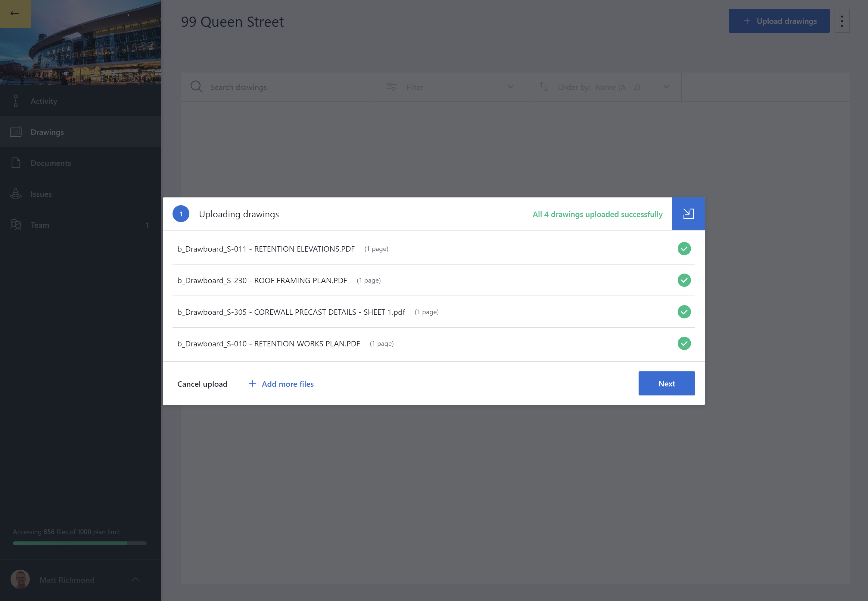This screenshot has width=868, height=601.
Task: Open the Order by Name dropdown
Action: [x=604, y=87]
